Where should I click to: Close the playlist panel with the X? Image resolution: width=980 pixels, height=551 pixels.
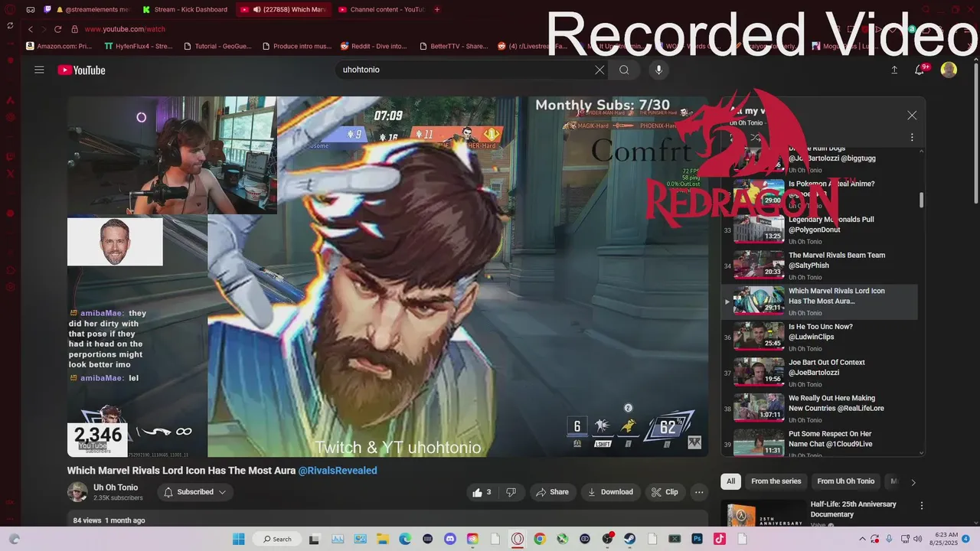[x=912, y=116]
